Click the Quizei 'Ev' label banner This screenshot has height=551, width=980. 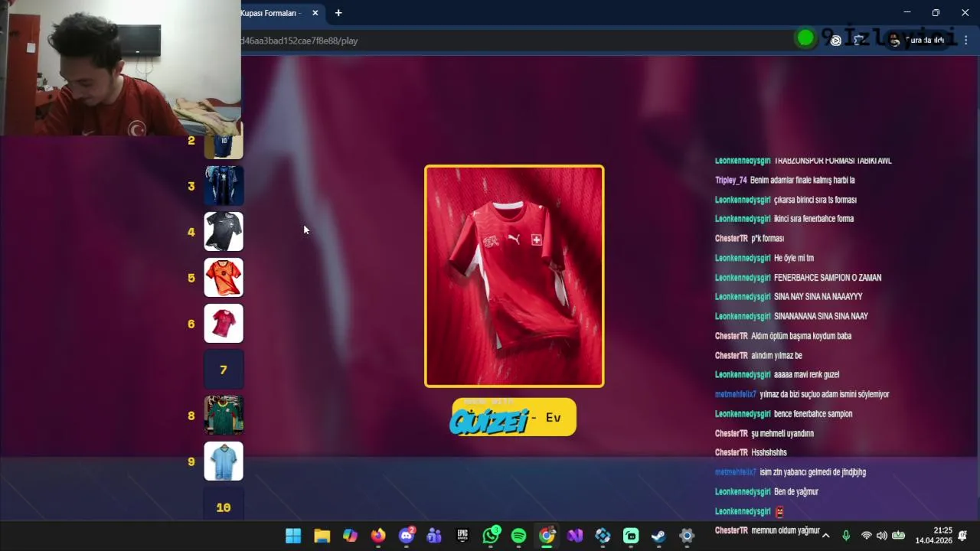(x=514, y=417)
